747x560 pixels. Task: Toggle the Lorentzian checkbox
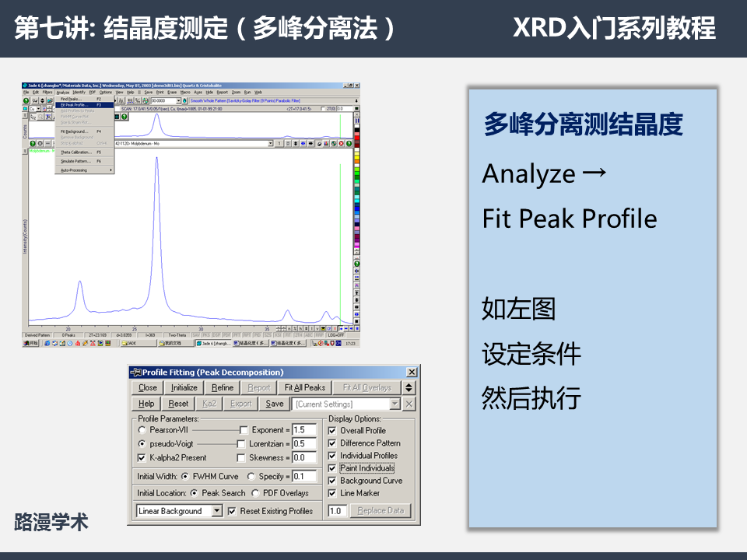coord(241,444)
